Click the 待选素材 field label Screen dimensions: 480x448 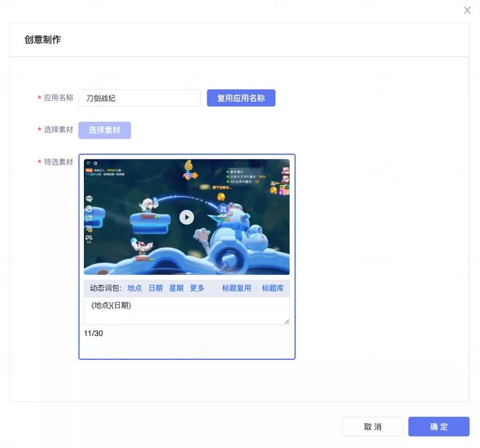click(58, 162)
